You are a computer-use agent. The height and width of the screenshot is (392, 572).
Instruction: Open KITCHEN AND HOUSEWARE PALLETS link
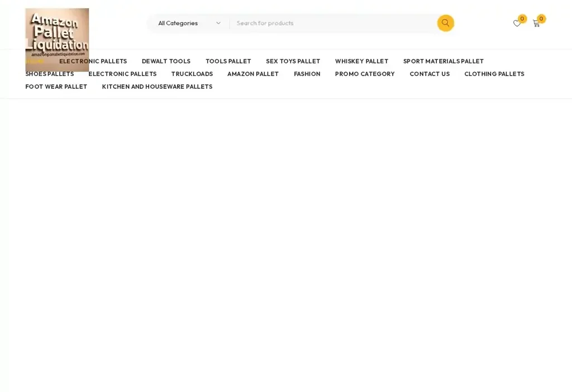click(157, 87)
